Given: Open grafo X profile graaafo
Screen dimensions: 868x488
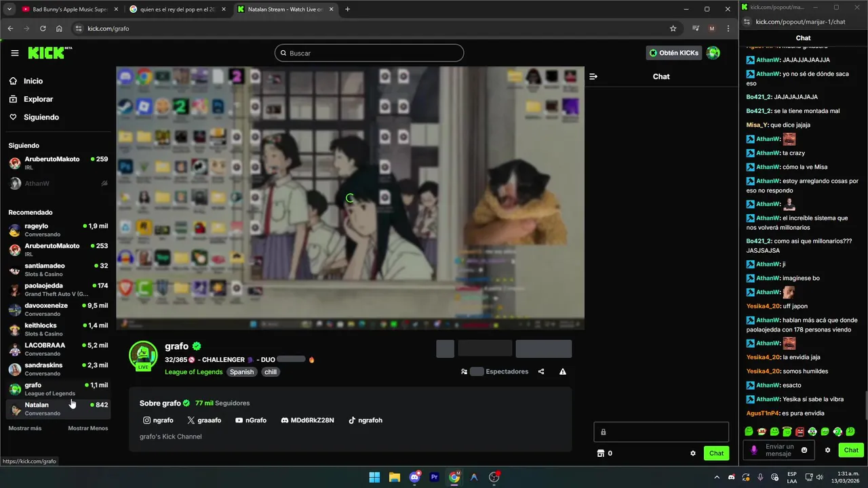Looking at the screenshot, I should 204,420.
